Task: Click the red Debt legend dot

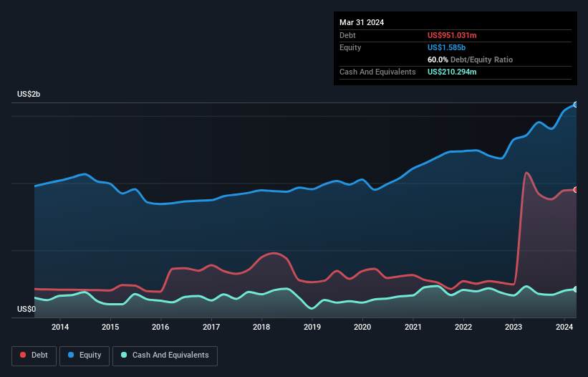Action: pos(23,355)
